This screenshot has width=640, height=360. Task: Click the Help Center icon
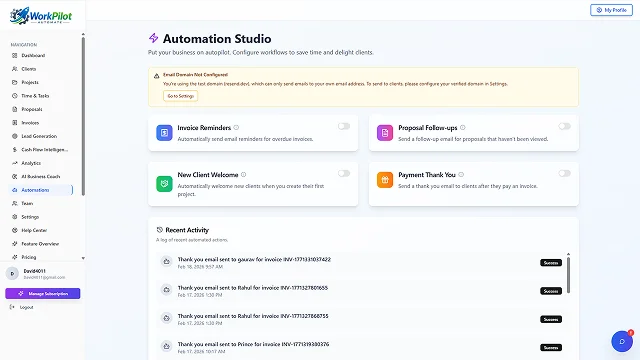pyautogui.click(x=15, y=230)
